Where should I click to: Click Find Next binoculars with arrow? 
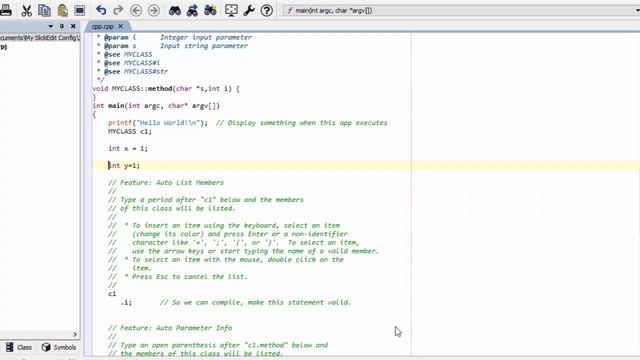[x=192, y=11]
